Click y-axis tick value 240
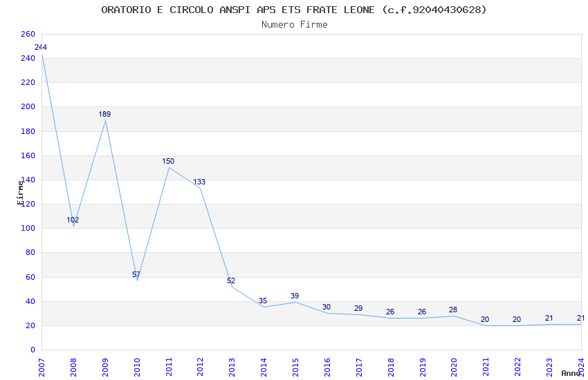588x380 pixels. tap(28, 59)
